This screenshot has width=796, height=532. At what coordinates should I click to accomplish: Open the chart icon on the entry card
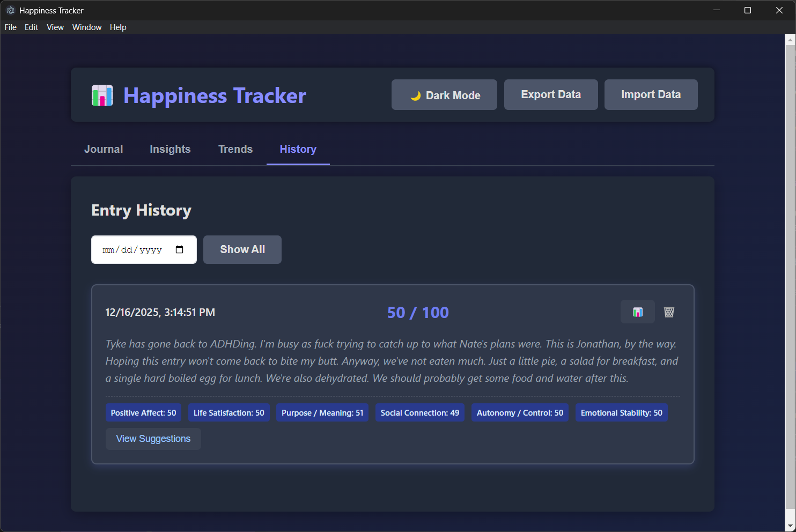[638, 312]
